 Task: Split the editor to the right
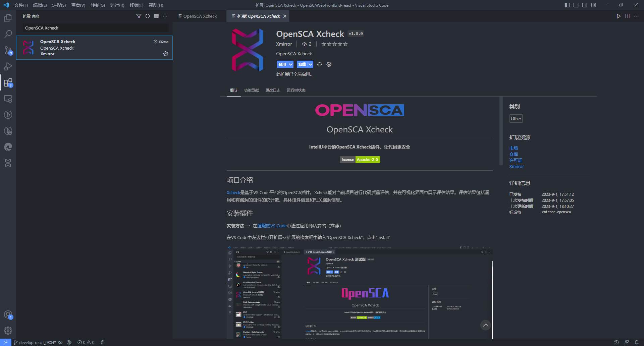(628, 16)
